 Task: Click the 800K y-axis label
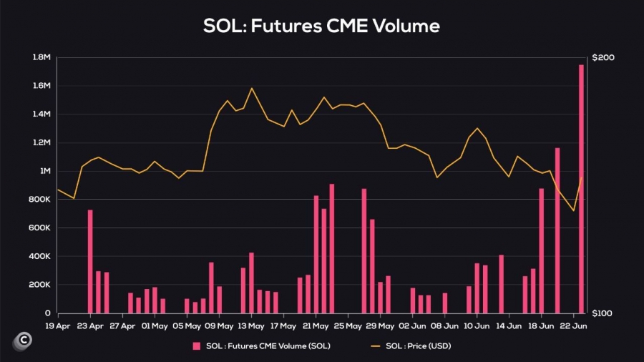tap(39, 199)
